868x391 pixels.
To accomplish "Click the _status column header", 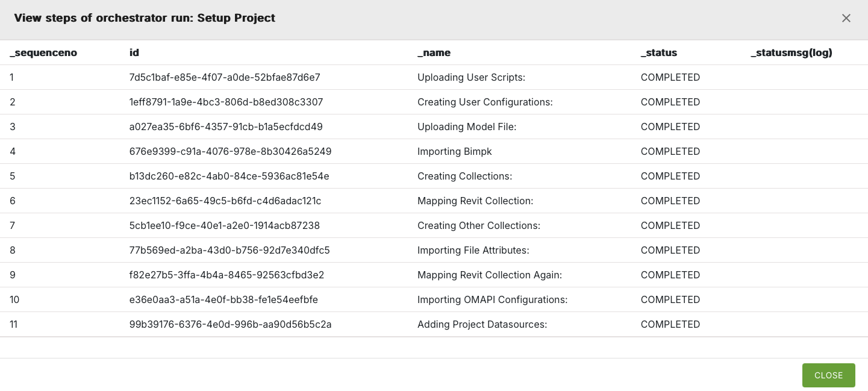I will [658, 52].
